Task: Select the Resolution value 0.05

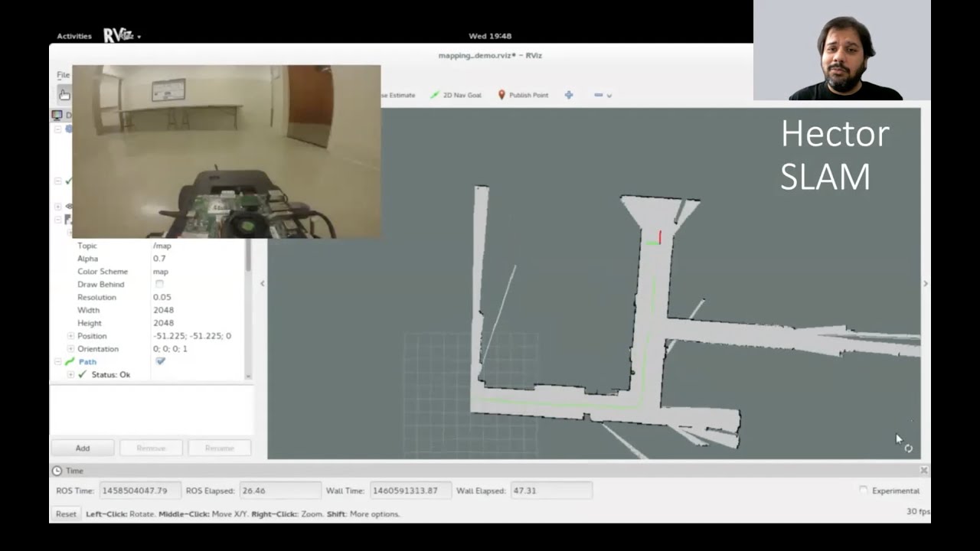Action: click(162, 297)
